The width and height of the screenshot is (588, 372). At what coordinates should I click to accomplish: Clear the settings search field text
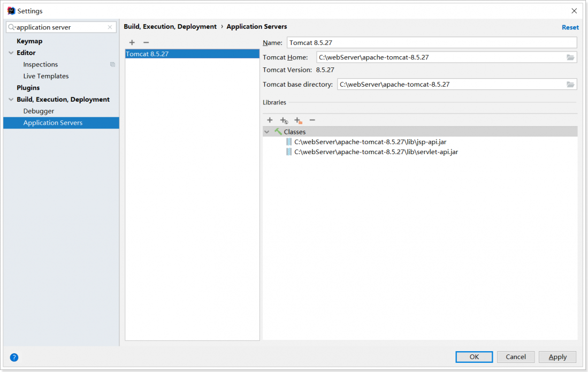pyautogui.click(x=110, y=27)
